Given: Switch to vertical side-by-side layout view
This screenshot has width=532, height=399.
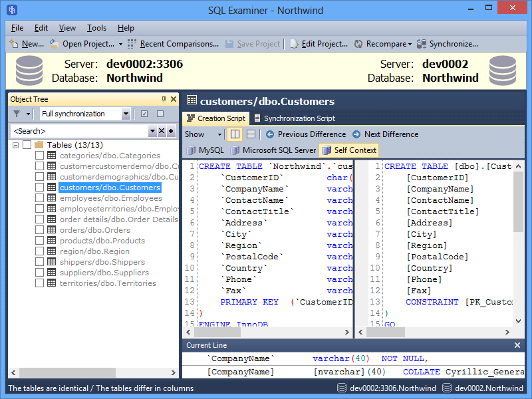Looking at the screenshot, I should [236, 134].
